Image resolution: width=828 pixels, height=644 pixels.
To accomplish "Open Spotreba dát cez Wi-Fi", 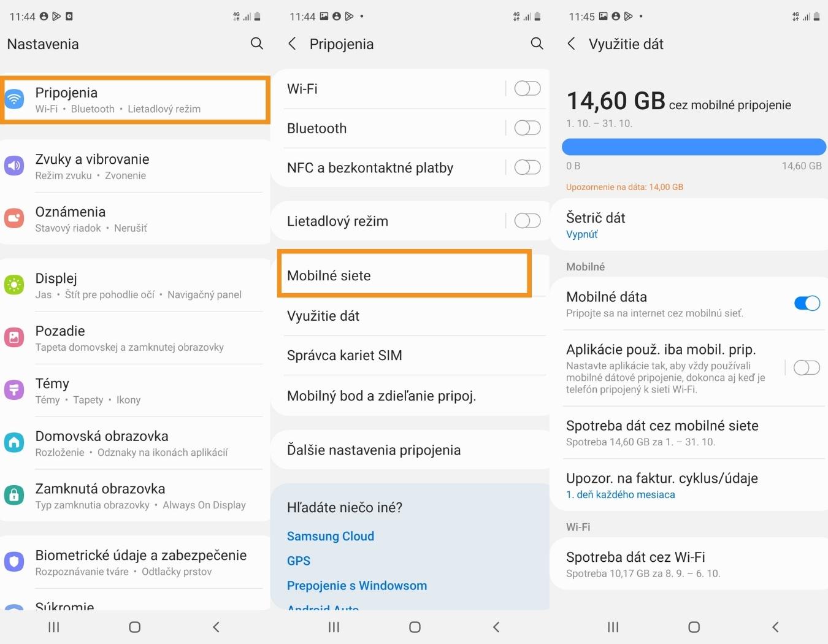I will coord(689,564).
